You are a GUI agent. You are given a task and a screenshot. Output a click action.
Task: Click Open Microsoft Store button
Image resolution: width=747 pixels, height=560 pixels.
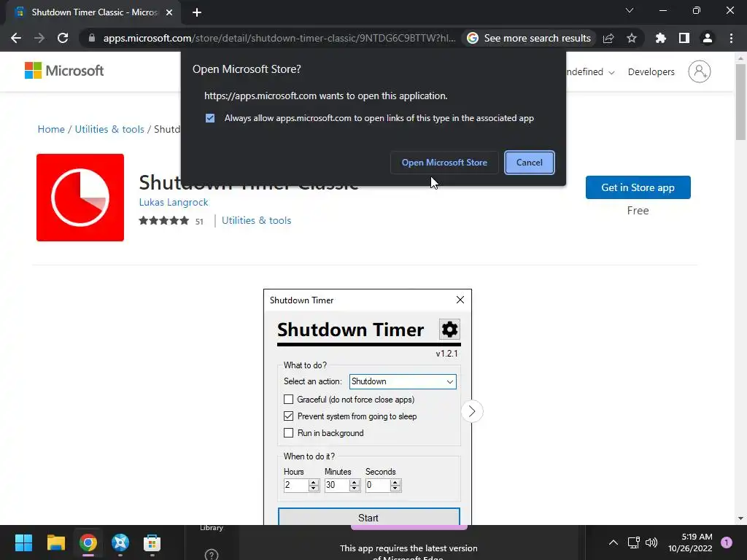pos(444,163)
